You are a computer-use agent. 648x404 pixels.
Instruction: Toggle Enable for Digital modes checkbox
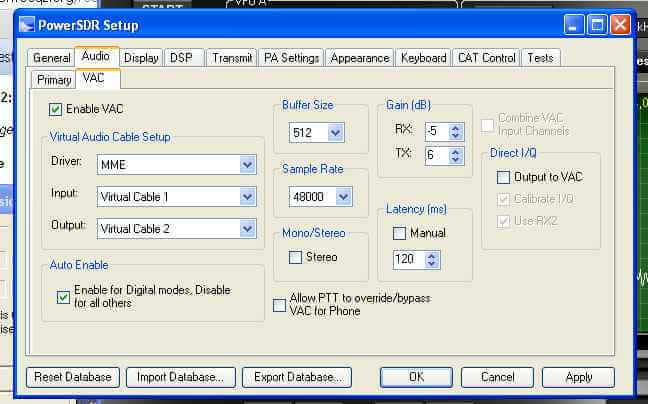(x=63, y=297)
